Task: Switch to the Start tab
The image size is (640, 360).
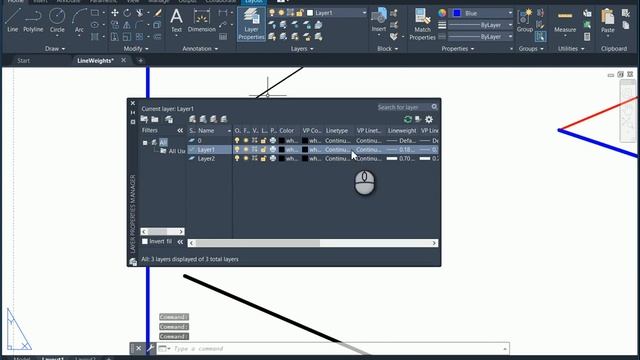Action: (23, 60)
